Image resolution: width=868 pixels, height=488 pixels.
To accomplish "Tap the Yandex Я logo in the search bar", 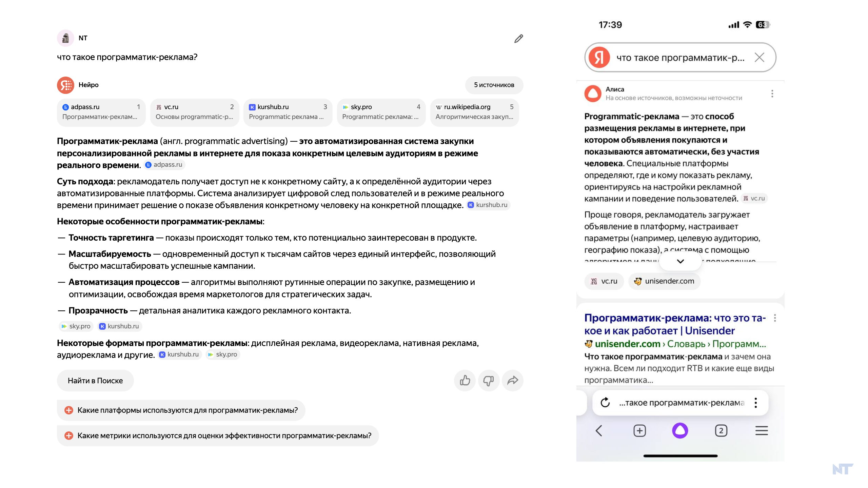I will [599, 57].
